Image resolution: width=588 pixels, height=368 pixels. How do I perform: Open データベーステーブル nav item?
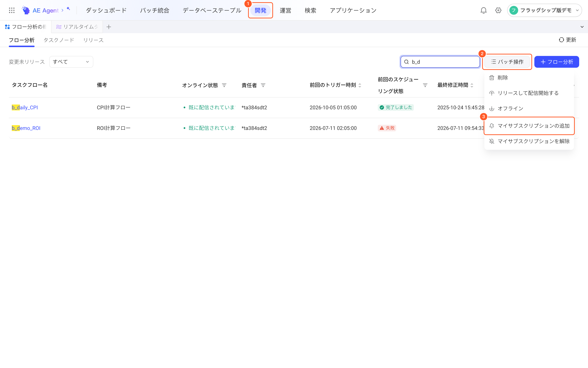tap(212, 10)
